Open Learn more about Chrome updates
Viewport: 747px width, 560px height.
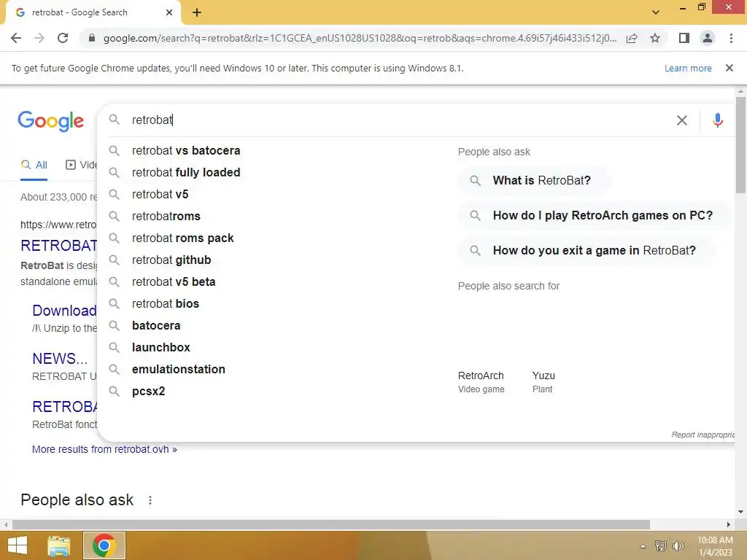click(x=688, y=68)
